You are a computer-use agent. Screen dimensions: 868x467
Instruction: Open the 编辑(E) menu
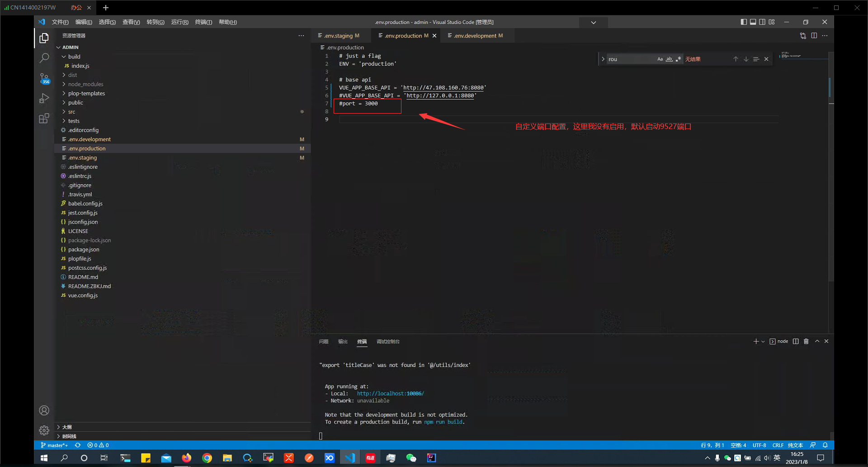click(84, 22)
